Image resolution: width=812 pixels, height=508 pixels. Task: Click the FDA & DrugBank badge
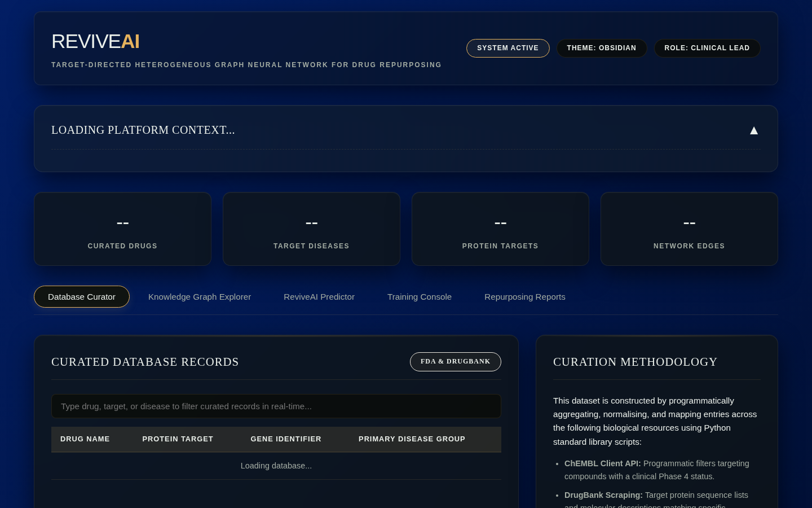(x=456, y=362)
